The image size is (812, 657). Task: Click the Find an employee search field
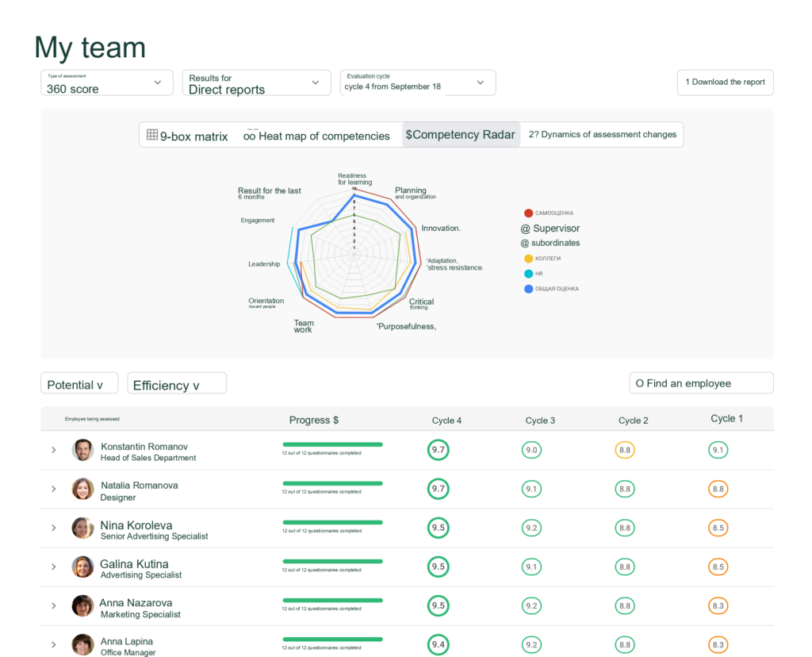(701, 383)
